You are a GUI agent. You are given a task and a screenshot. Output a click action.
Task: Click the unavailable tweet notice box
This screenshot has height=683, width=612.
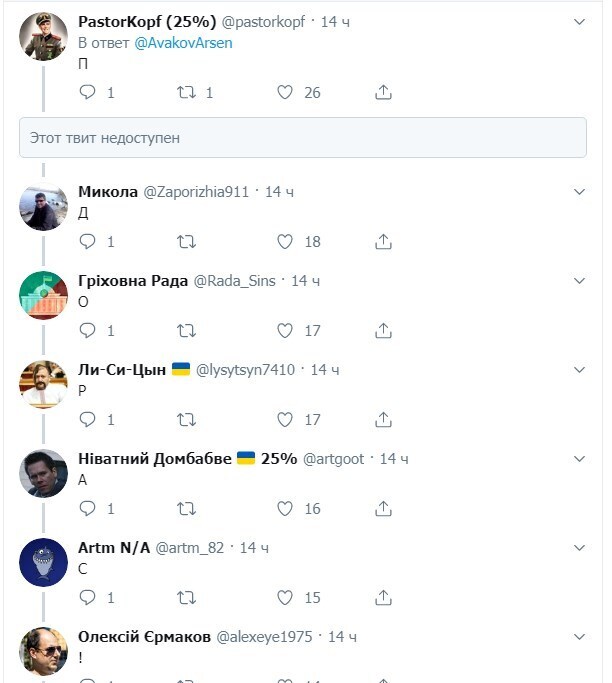pos(302,138)
